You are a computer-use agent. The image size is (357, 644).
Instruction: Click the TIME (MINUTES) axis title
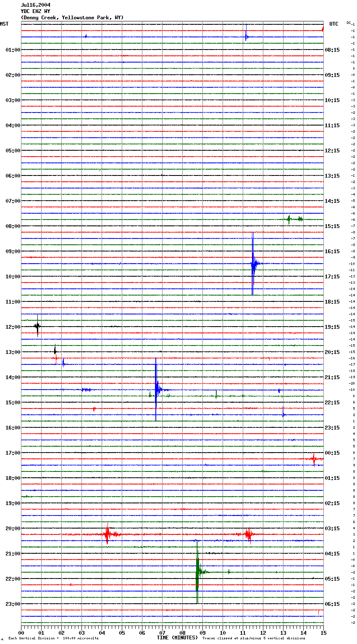click(x=177, y=638)
